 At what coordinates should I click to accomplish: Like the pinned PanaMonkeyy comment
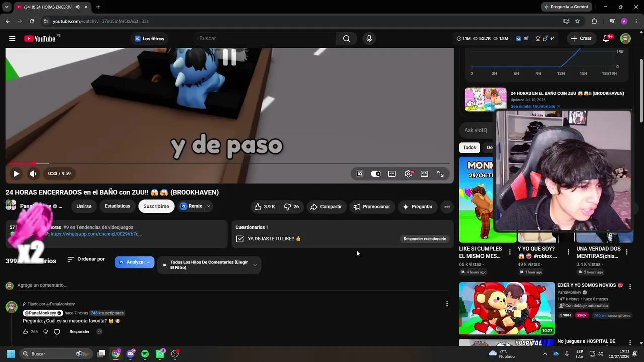click(25, 332)
